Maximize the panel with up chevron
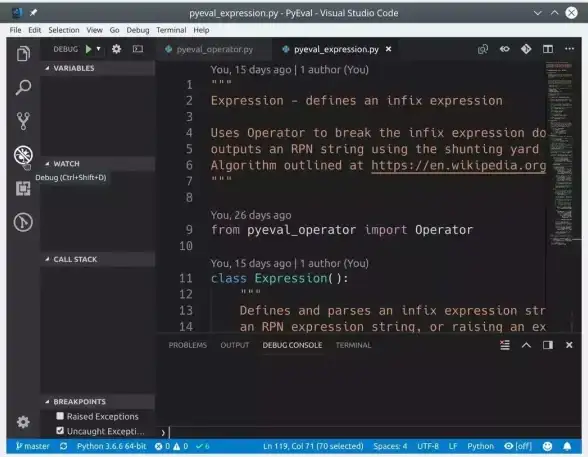Viewport: 588px width, 457px height. (x=526, y=345)
